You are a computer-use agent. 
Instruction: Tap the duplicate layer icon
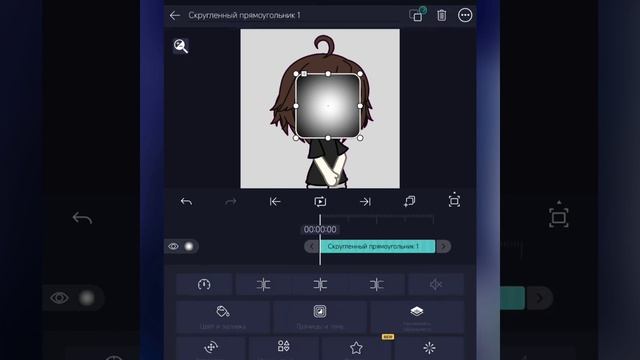[409, 201]
